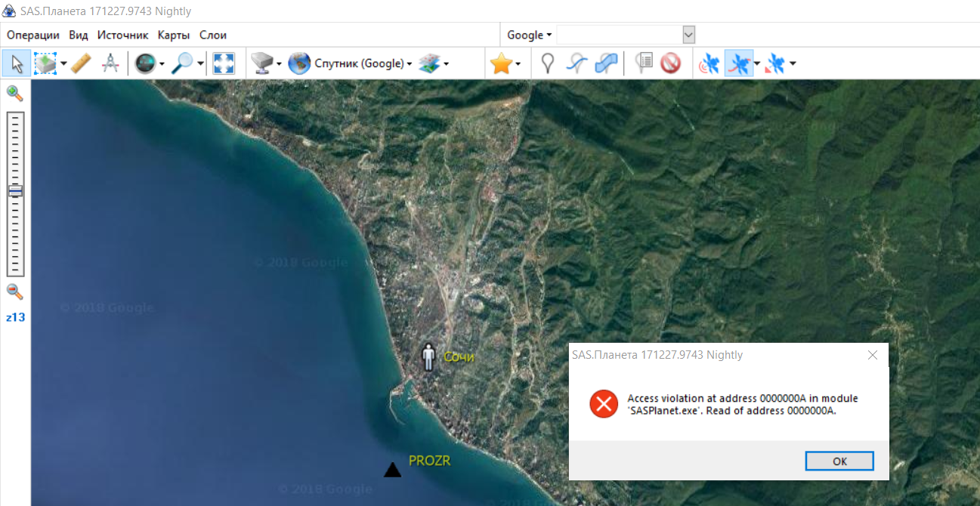Add a new placemark pin
Image resolution: width=980 pixels, height=506 pixels.
tap(547, 63)
